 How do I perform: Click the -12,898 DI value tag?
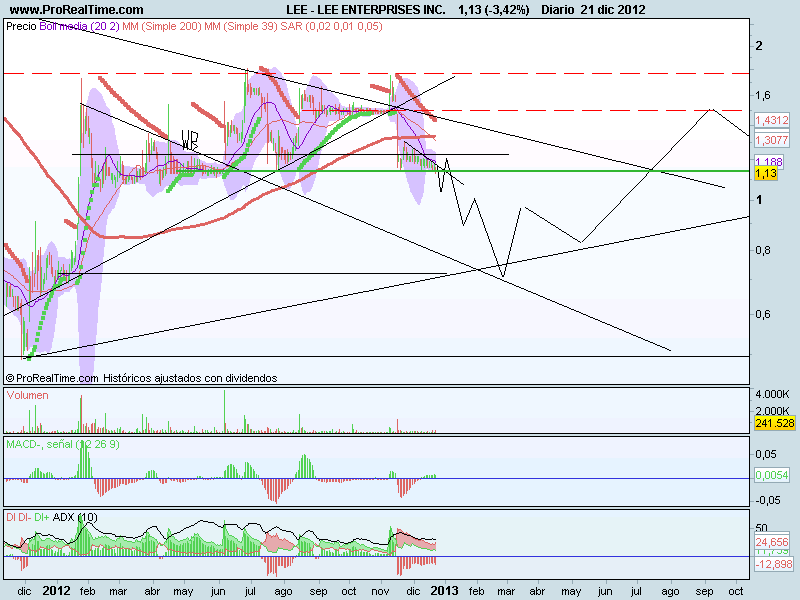(x=773, y=564)
